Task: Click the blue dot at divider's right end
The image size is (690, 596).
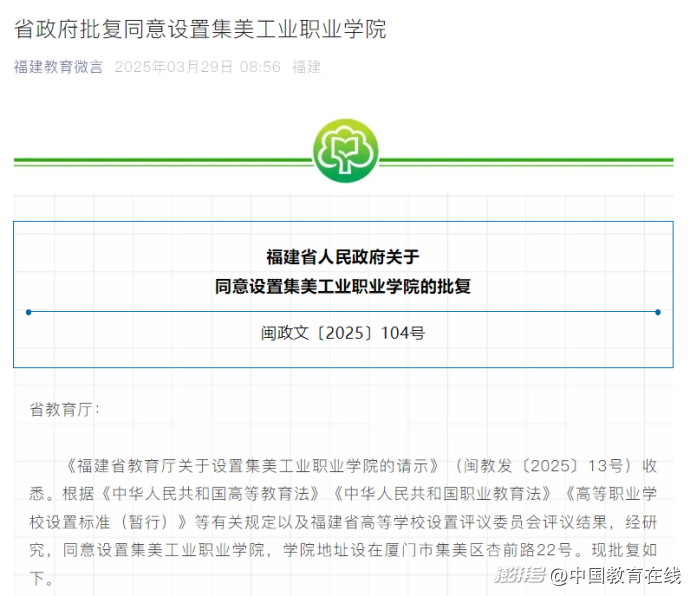Action: click(658, 312)
